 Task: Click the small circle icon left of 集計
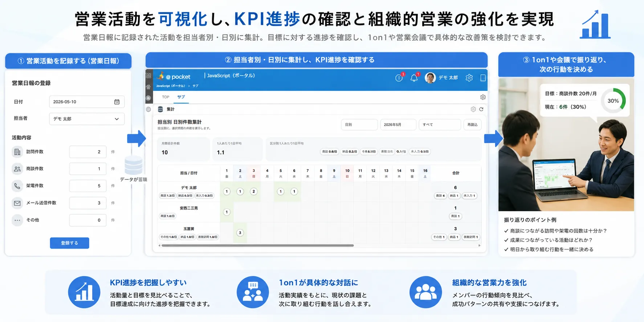(x=148, y=109)
